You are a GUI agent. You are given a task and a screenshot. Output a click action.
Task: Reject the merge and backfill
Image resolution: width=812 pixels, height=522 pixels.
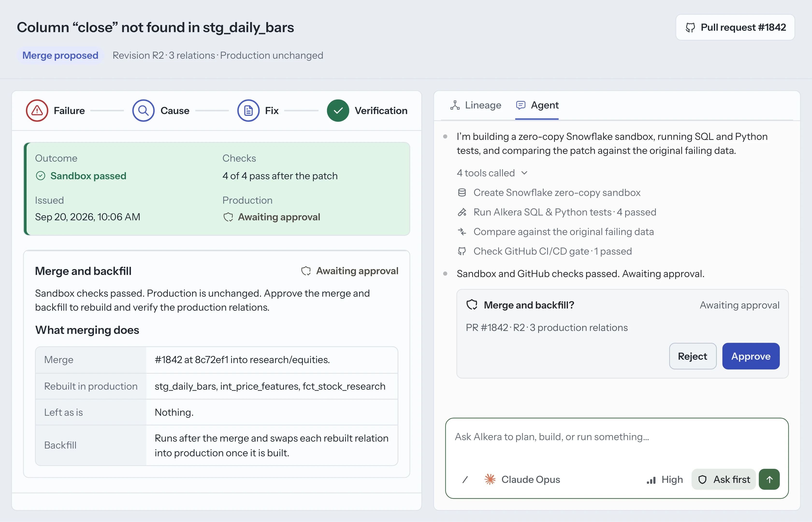(x=692, y=356)
